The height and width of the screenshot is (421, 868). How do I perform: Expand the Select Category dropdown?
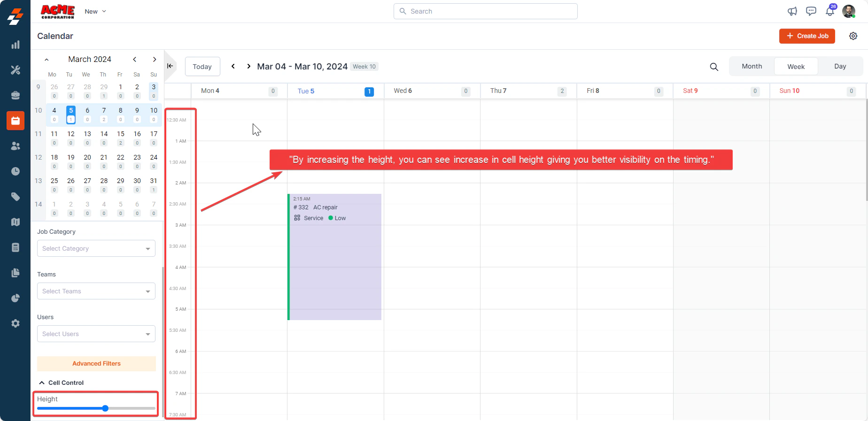click(96, 248)
